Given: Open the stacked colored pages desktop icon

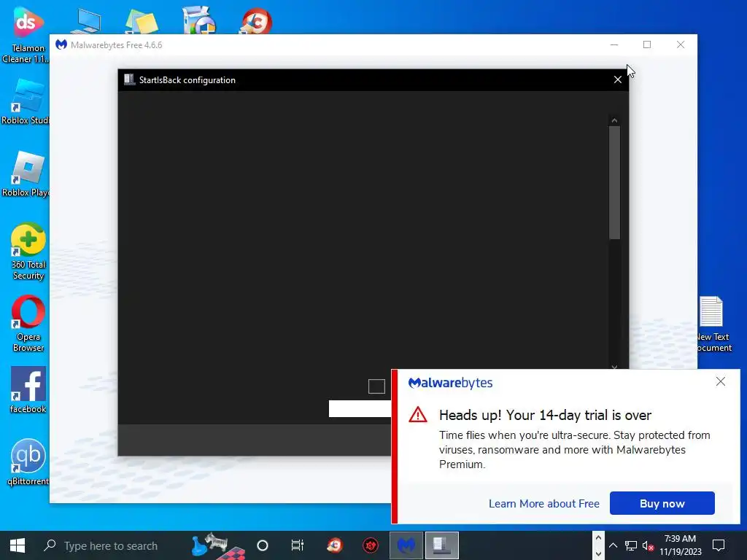Looking at the screenshot, I should click(x=142, y=21).
